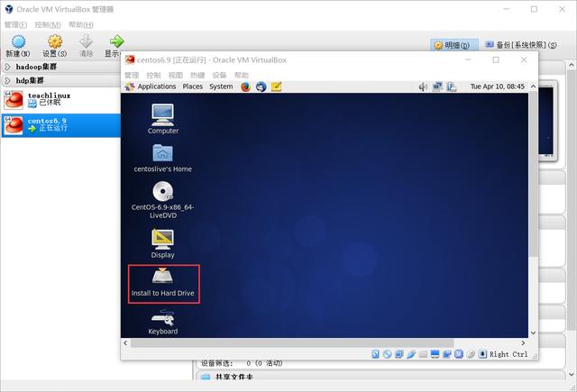577x392 pixels.
Task: Open the Display settings desktop icon
Action: pos(162,243)
